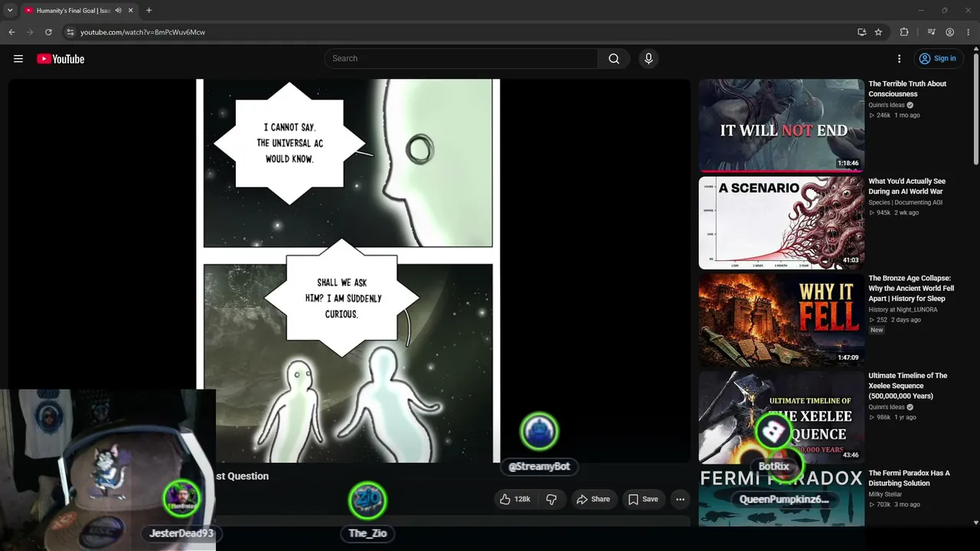This screenshot has width=980, height=551.
Task: Reload the page
Action: [x=48, y=32]
